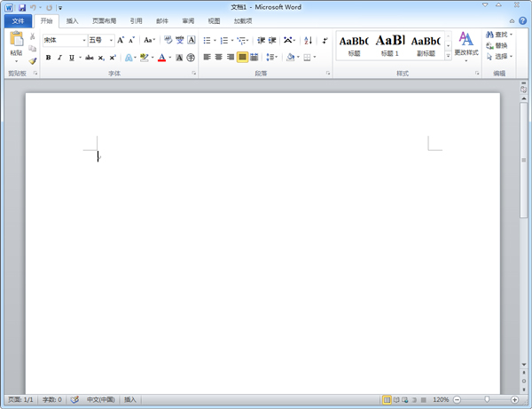The height and width of the screenshot is (409, 532).
Task: Click the zoom slider handle
Action: point(487,400)
